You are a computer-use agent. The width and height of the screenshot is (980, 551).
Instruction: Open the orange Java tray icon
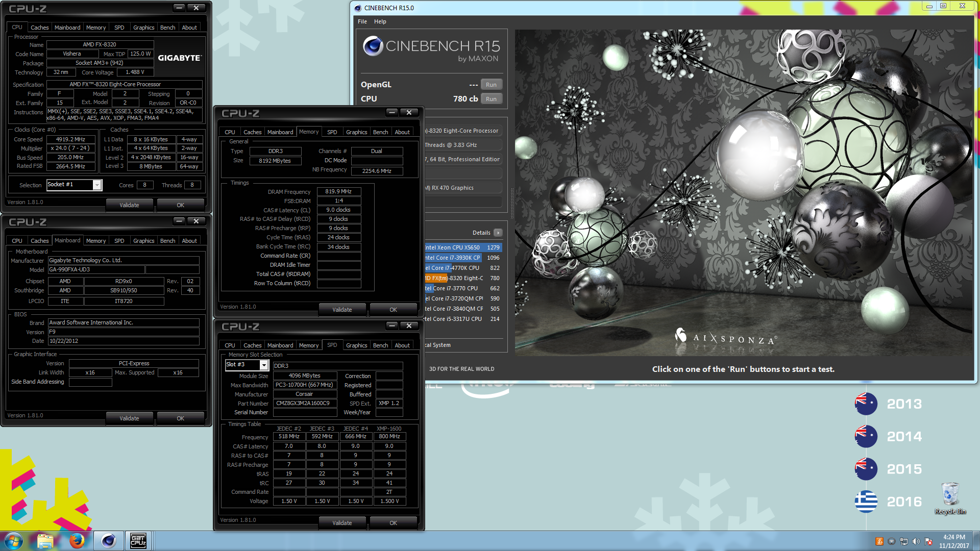click(x=879, y=541)
